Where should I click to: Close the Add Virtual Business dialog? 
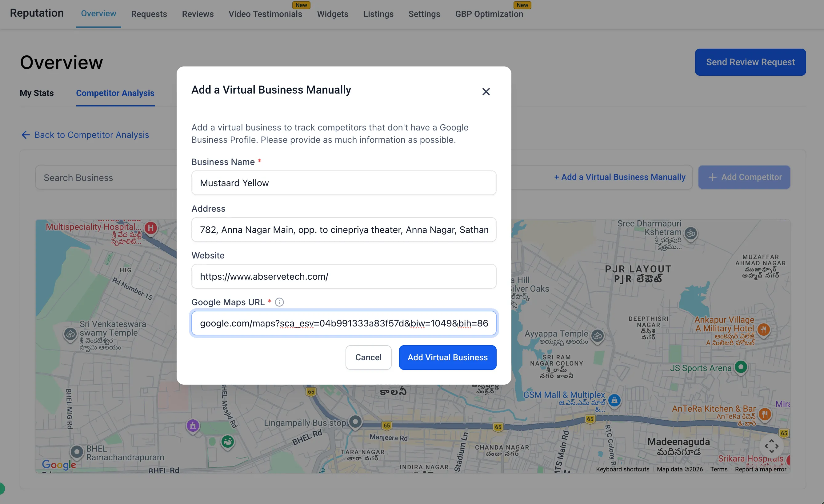(x=486, y=92)
